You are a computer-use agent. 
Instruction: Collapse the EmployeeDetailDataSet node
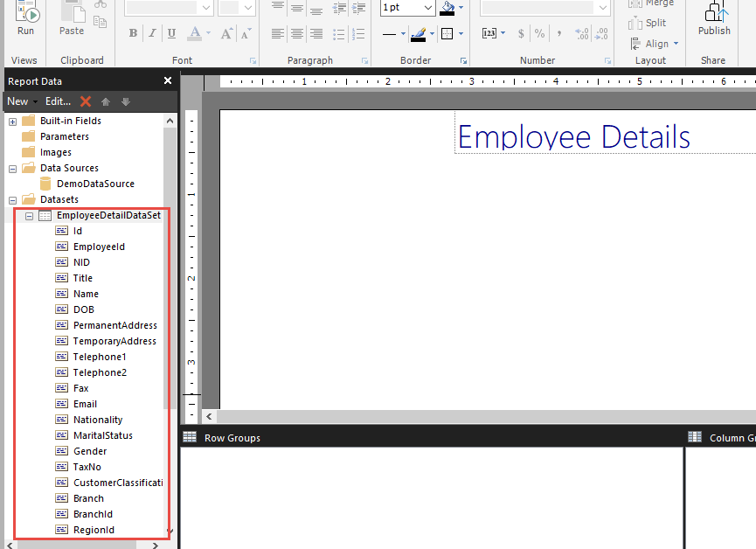pyautogui.click(x=29, y=215)
